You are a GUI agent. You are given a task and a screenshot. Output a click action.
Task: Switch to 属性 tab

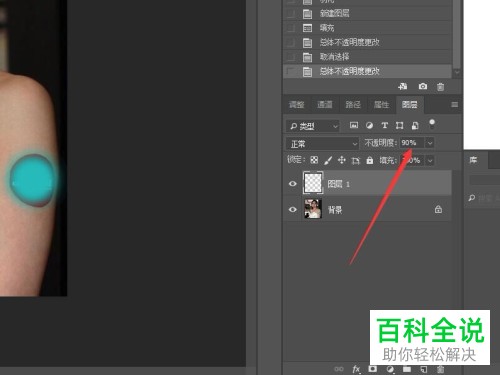(x=381, y=105)
